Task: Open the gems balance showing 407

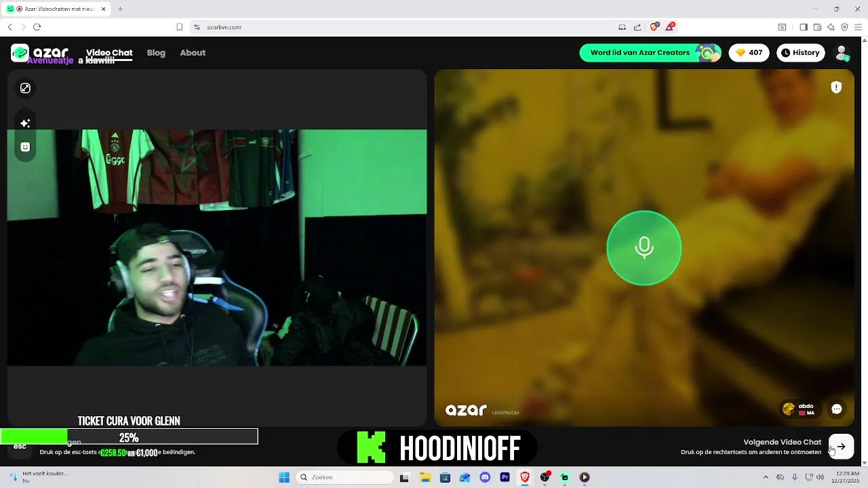Action: coord(749,52)
